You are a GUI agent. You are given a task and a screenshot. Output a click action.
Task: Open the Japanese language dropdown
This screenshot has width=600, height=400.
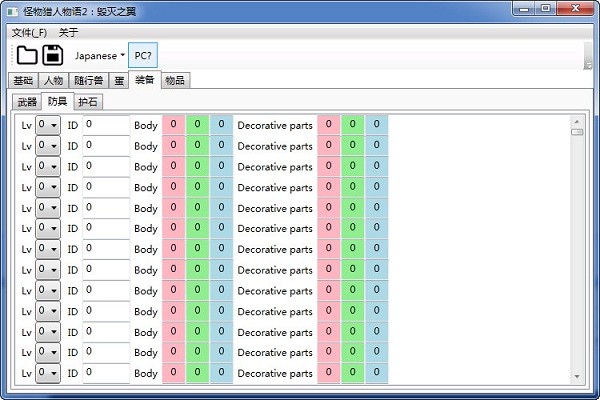click(x=100, y=56)
